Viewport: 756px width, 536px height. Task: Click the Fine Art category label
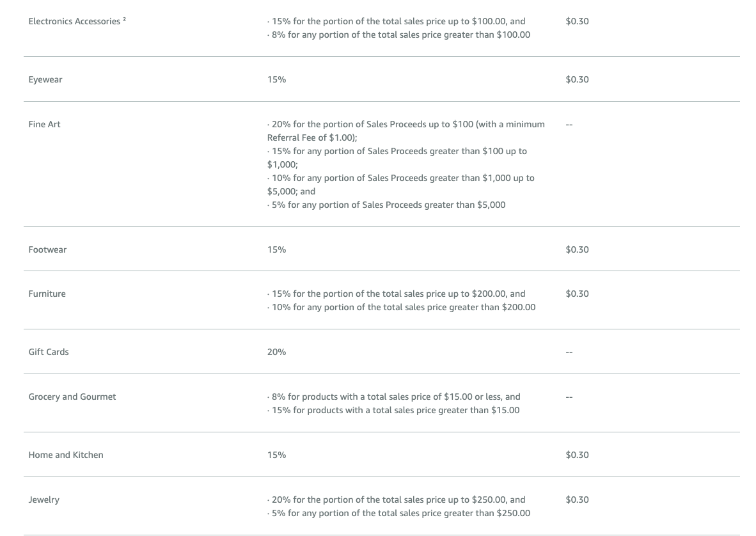tap(44, 124)
